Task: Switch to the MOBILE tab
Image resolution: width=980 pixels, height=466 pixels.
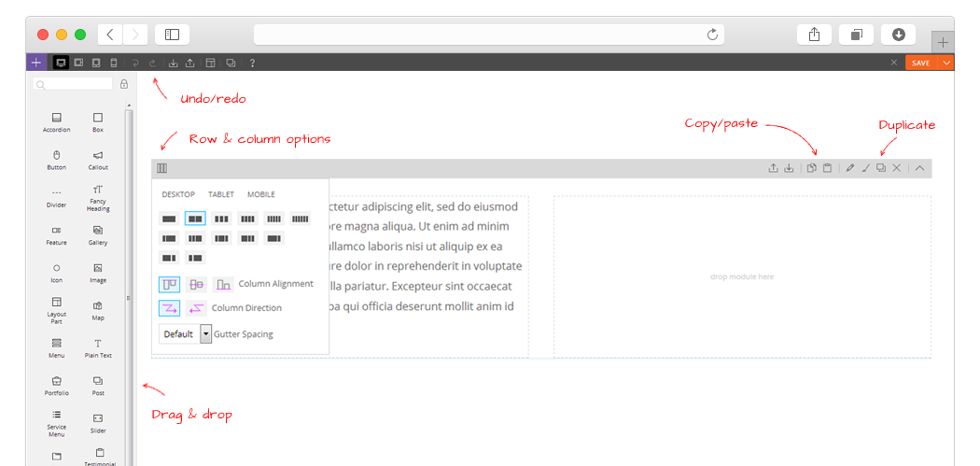Action: click(x=260, y=194)
